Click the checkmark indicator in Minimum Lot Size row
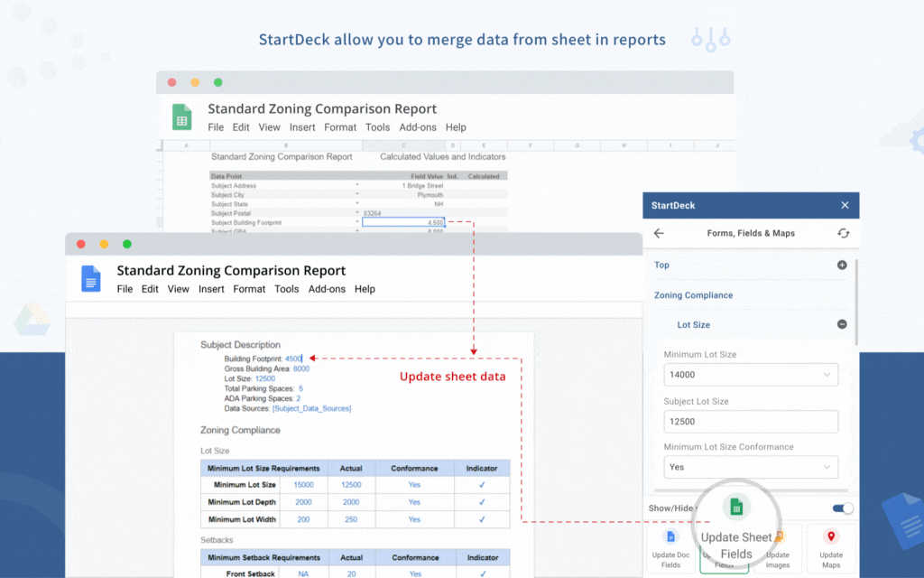Screen dimensions: 924x578 (482, 485)
